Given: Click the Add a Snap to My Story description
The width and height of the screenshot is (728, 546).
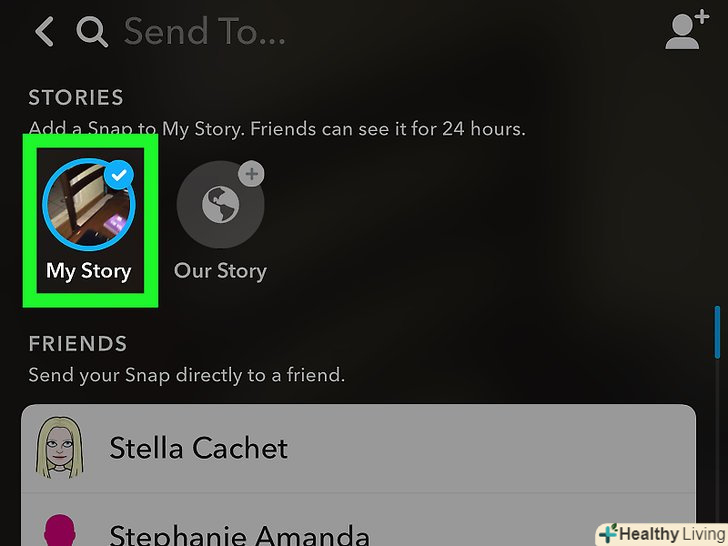Looking at the screenshot, I should coord(277,129).
